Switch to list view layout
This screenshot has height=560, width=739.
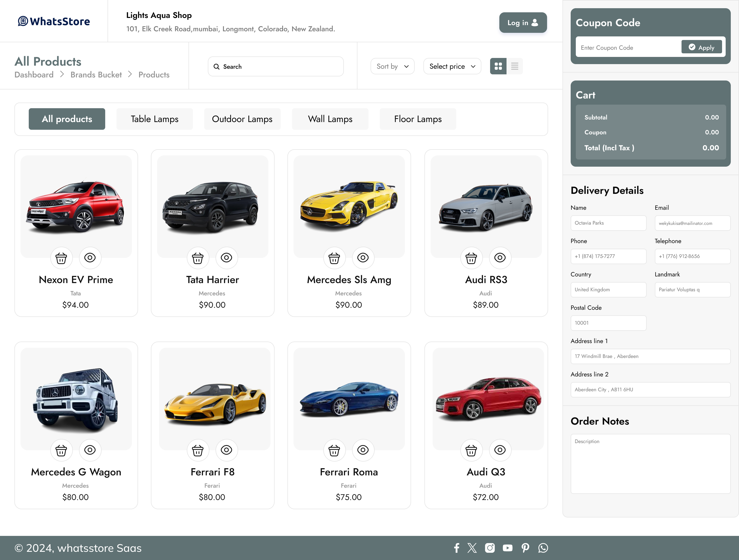514,66
